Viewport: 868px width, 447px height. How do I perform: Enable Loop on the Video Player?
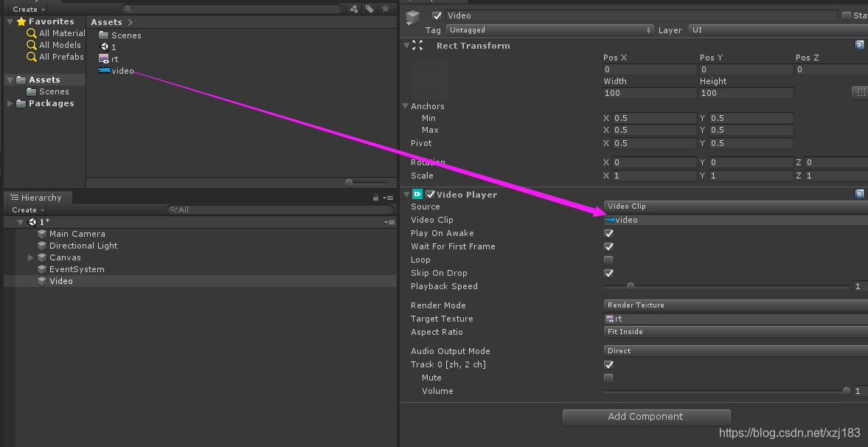(x=608, y=259)
